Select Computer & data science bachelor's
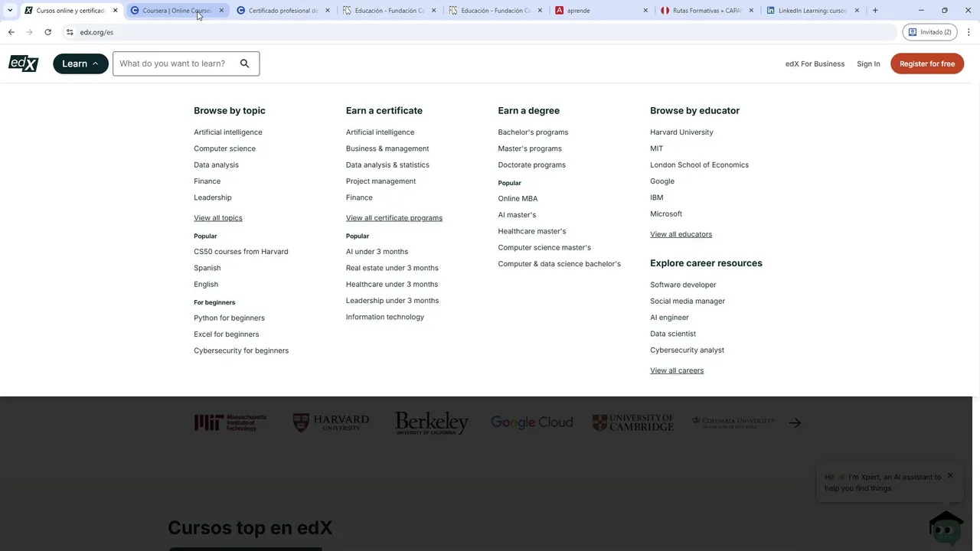Image resolution: width=980 pixels, height=551 pixels. point(560,264)
